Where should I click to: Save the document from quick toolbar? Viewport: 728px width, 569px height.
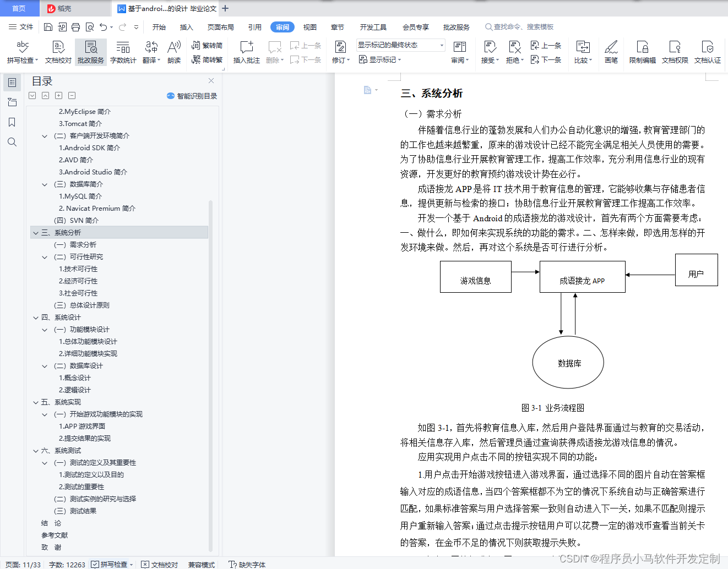[48, 27]
